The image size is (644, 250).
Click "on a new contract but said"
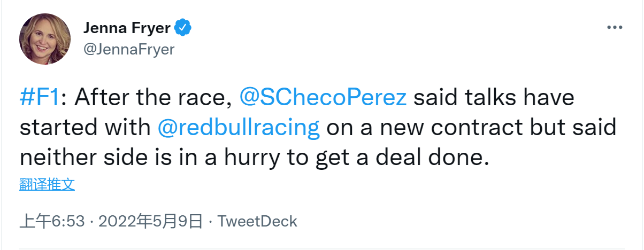[471, 128]
